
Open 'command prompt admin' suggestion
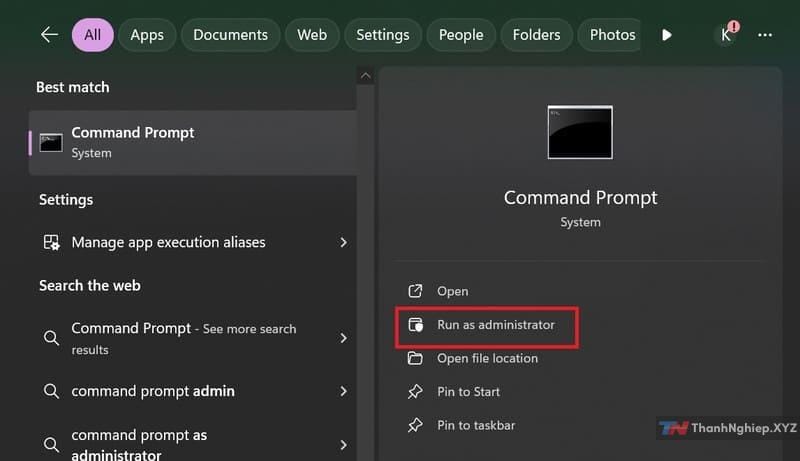(x=193, y=391)
